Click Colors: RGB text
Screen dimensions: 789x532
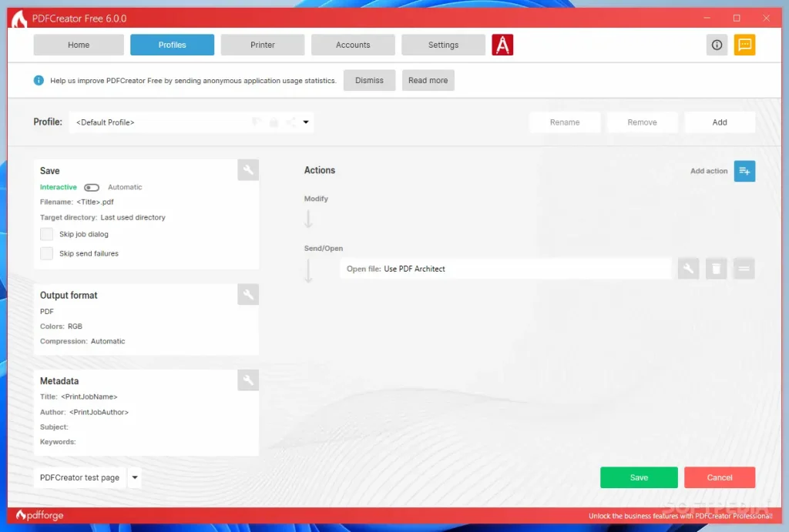pyautogui.click(x=61, y=326)
